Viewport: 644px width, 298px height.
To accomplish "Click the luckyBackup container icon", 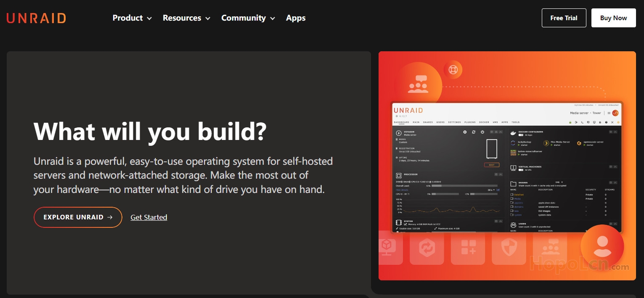I will coord(513,143).
